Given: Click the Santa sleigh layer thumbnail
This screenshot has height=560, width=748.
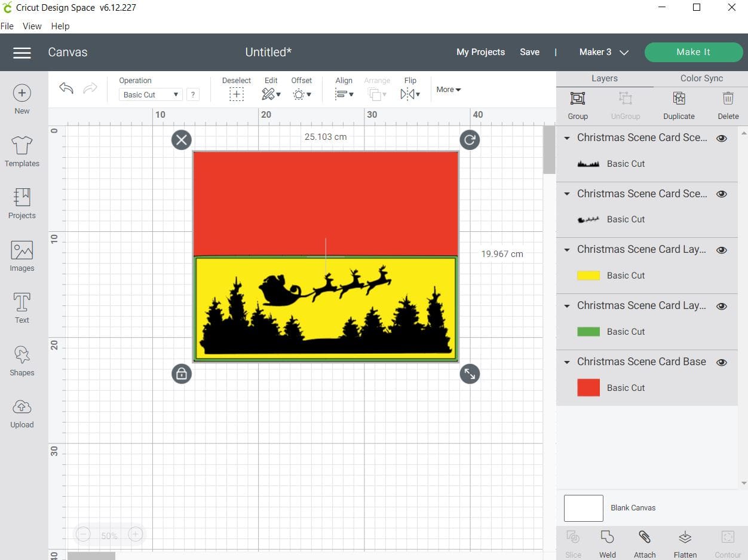Looking at the screenshot, I should (x=588, y=219).
